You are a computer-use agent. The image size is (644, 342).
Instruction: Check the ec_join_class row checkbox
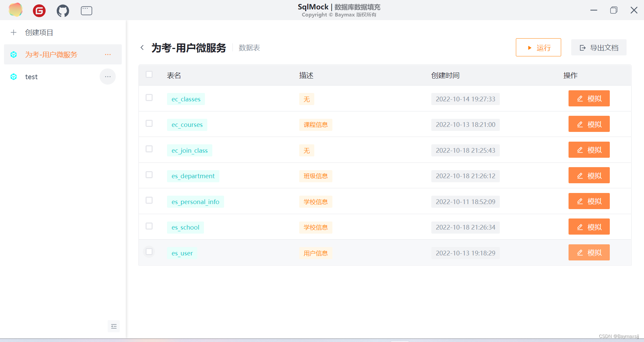(x=149, y=149)
